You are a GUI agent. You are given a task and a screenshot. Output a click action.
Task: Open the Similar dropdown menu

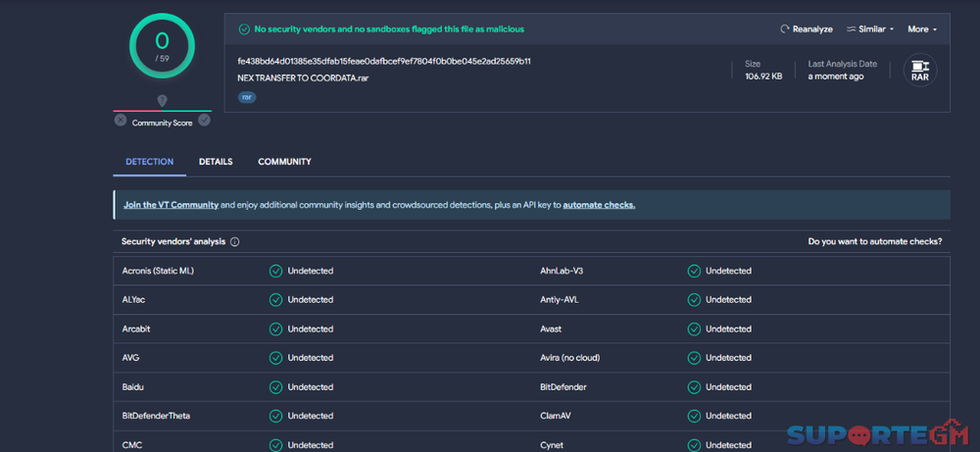[x=870, y=29]
